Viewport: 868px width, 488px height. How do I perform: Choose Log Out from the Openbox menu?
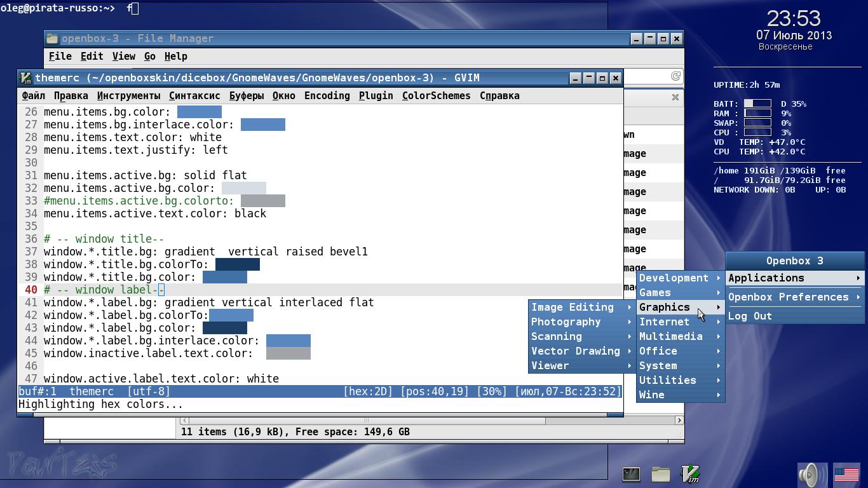tap(795, 316)
